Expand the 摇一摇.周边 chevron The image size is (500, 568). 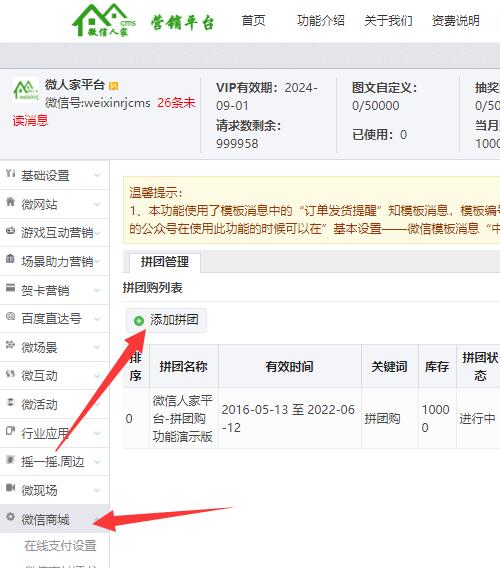pos(97,462)
